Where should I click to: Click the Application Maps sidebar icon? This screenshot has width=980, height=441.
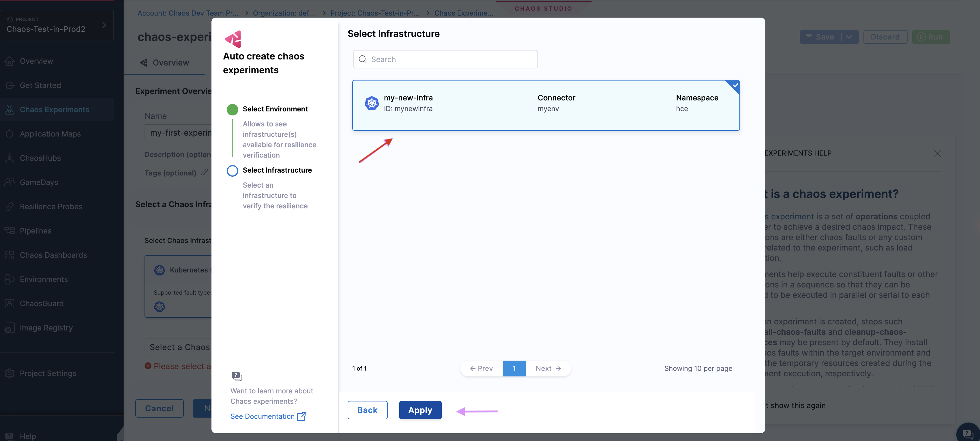(x=10, y=134)
